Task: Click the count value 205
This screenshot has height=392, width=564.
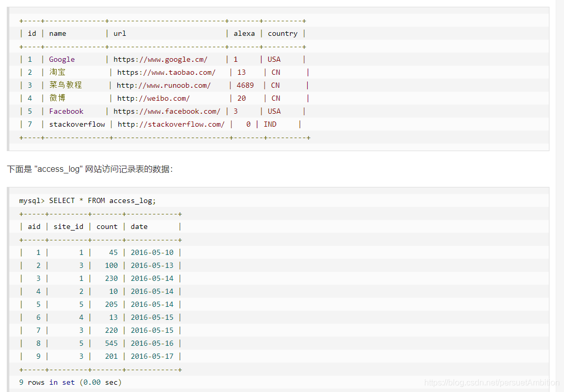Action: [x=112, y=304]
